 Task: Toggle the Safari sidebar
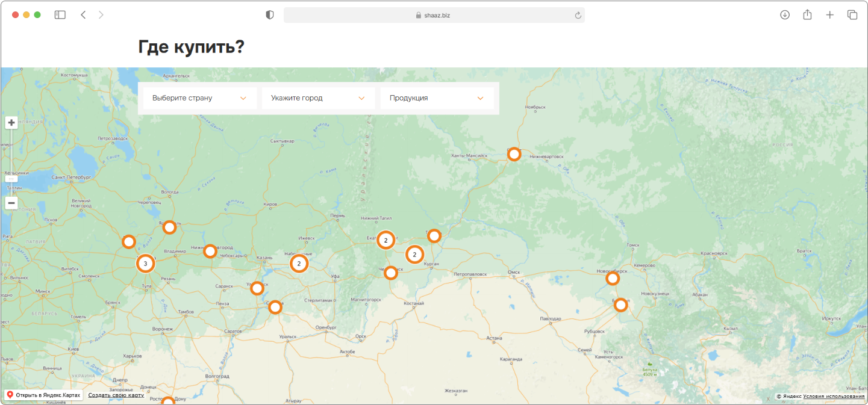60,15
